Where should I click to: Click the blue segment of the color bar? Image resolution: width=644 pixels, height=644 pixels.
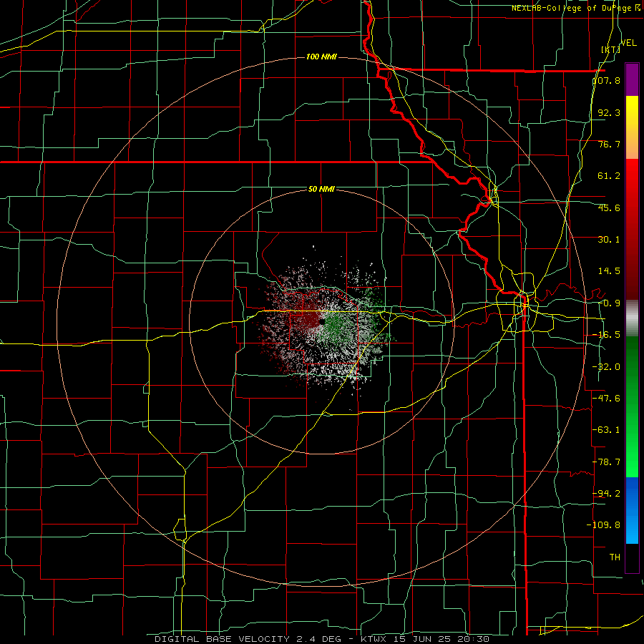(632, 510)
